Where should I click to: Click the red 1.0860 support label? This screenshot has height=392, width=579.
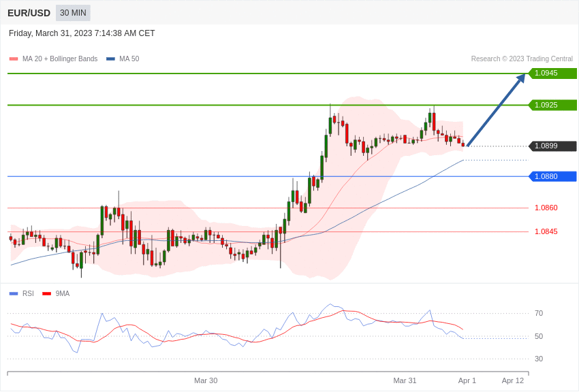point(546,208)
